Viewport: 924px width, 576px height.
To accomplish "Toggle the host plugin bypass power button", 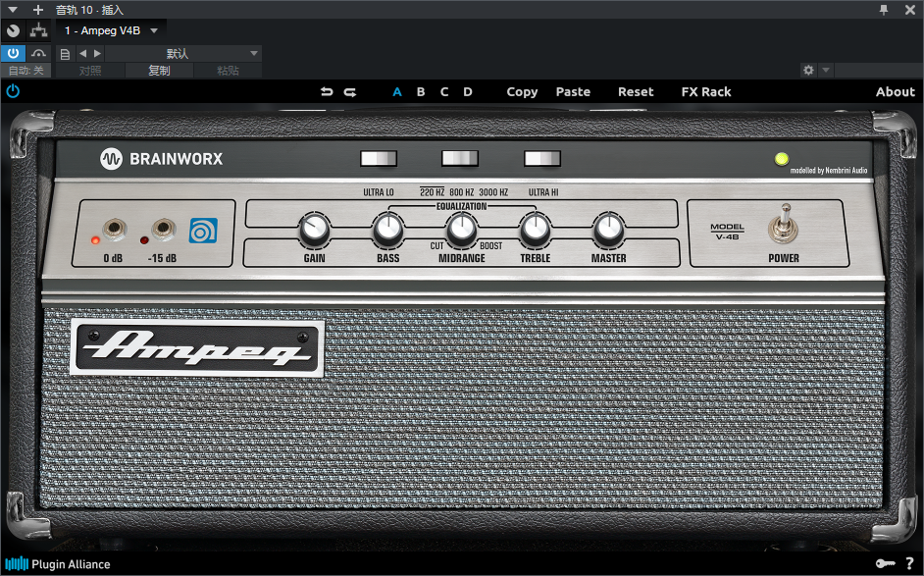I will [x=13, y=53].
